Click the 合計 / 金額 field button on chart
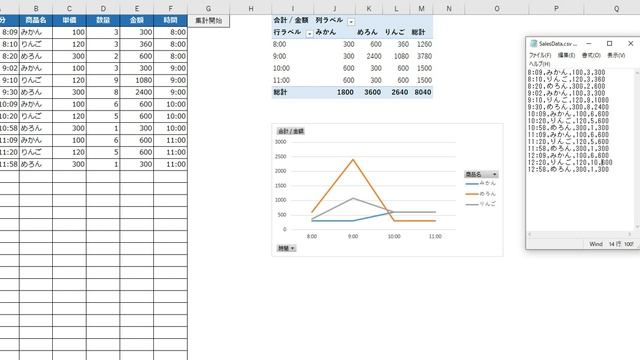 pos(291,131)
